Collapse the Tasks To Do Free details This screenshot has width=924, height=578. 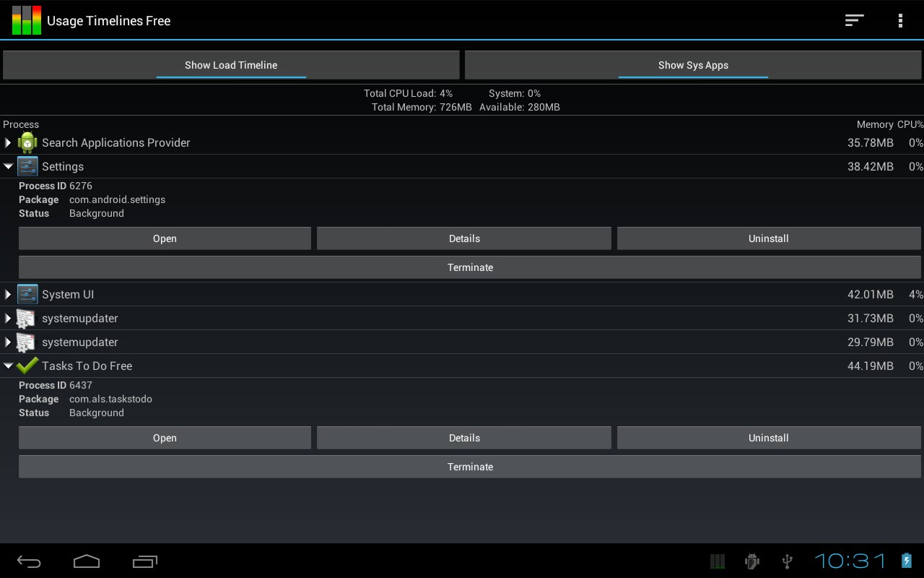(9, 366)
